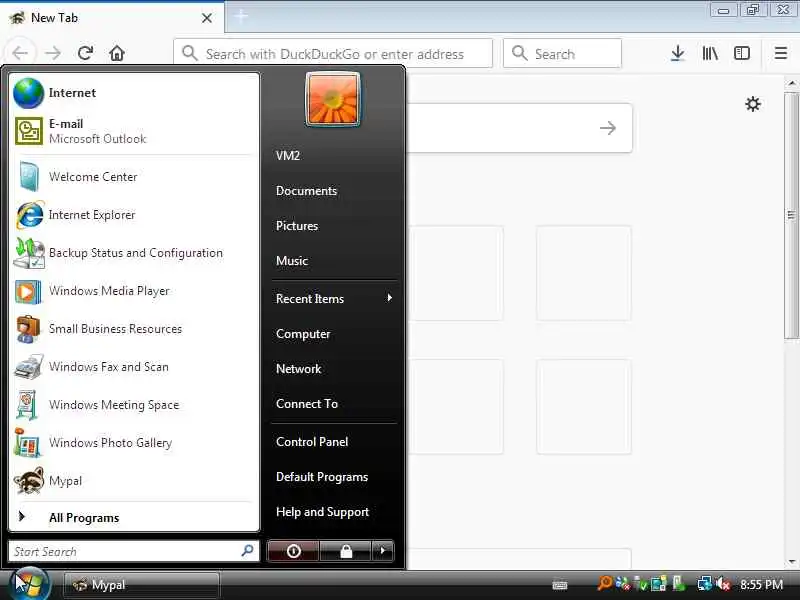Open the browser Library icon
The image size is (800, 600).
pyautogui.click(x=710, y=53)
